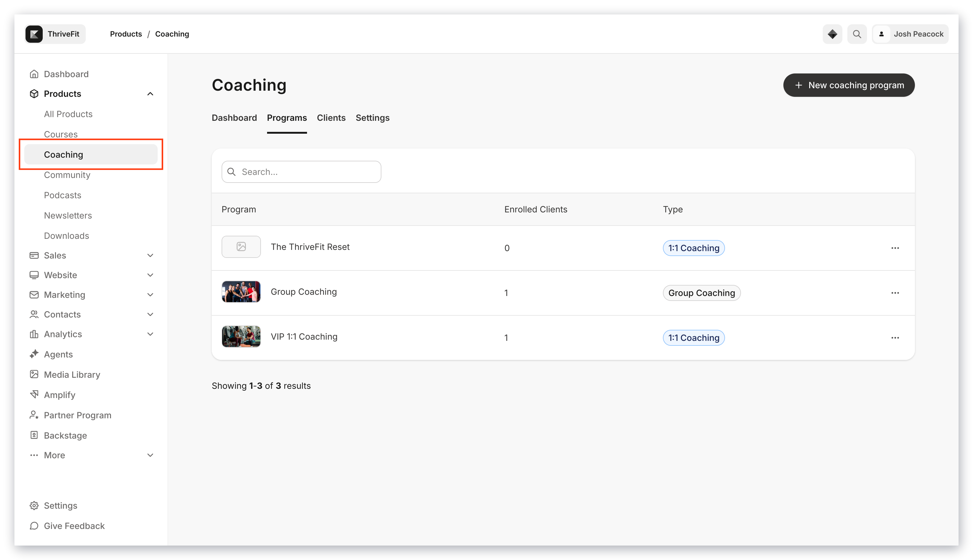Click Products breadcrumb link
The height and width of the screenshot is (560, 973).
(126, 34)
